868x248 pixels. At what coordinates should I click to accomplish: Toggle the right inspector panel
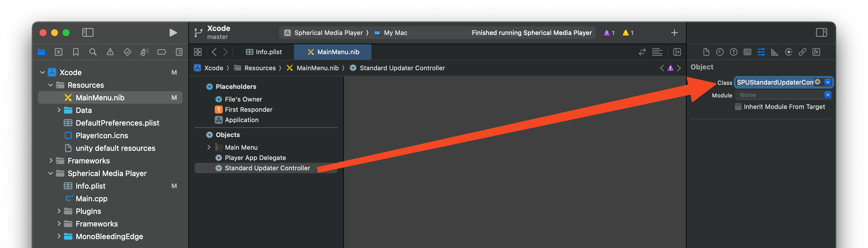point(821,33)
